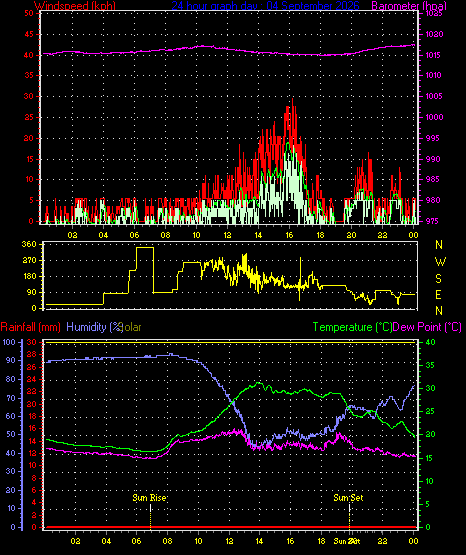Click the N compass label at top

point(439,245)
